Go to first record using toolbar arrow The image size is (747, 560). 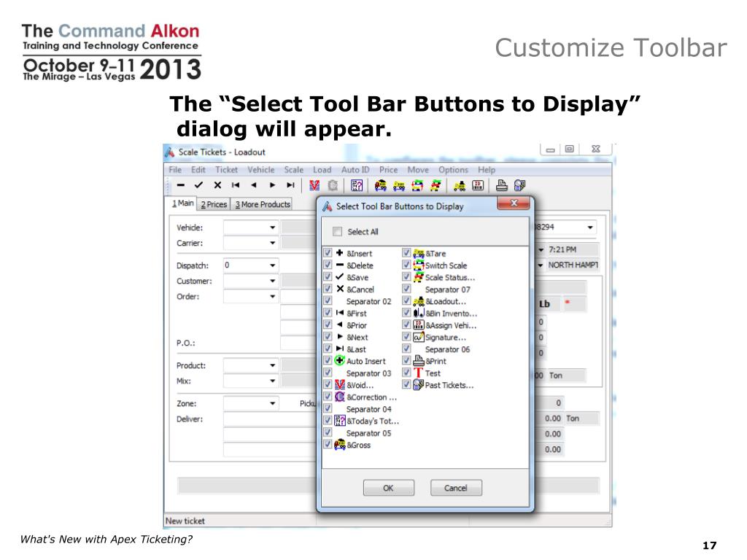tap(236, 185)
